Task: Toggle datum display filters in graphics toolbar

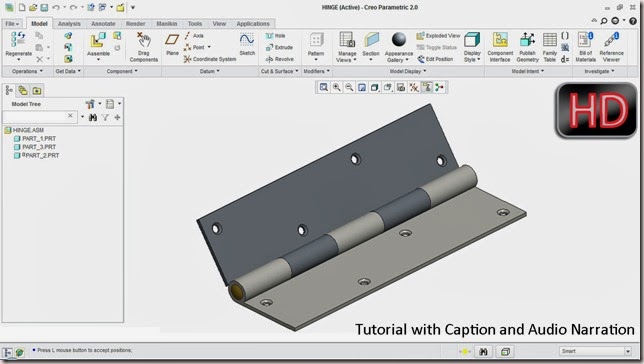Action: pyautogui.click(x=414, y=87)
